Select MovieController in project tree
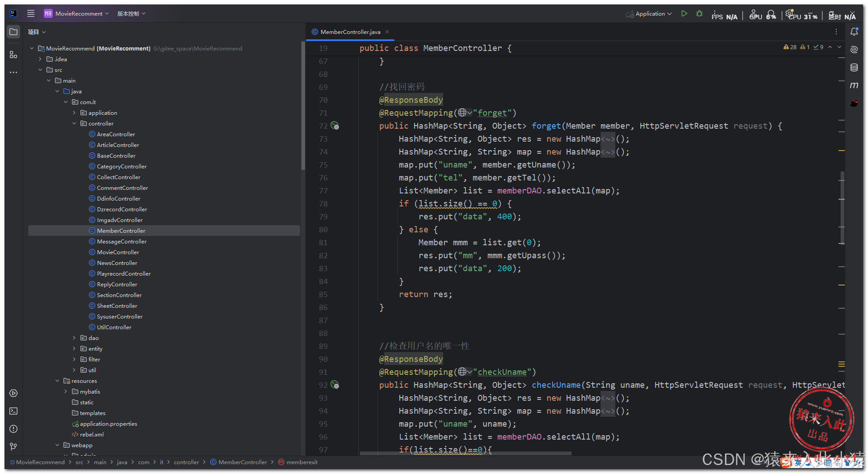The width and height of the screenshot is (868, 474). pyautogui.click(x=118, y=252)
